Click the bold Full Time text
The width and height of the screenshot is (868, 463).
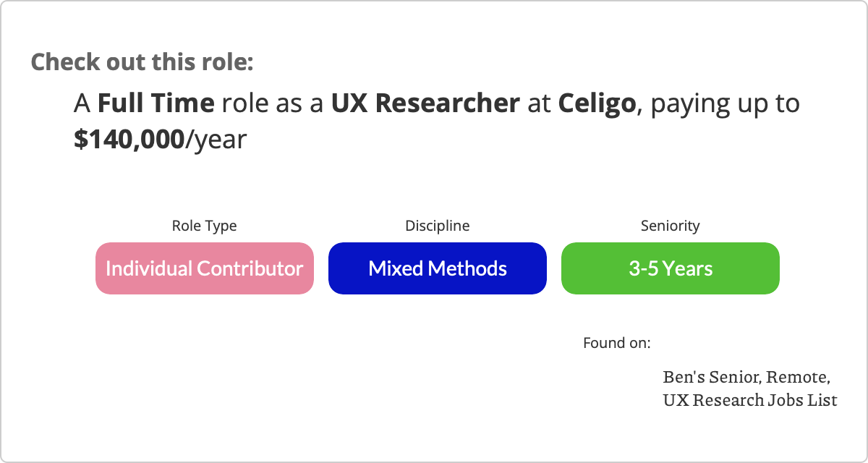pos(156,104)
